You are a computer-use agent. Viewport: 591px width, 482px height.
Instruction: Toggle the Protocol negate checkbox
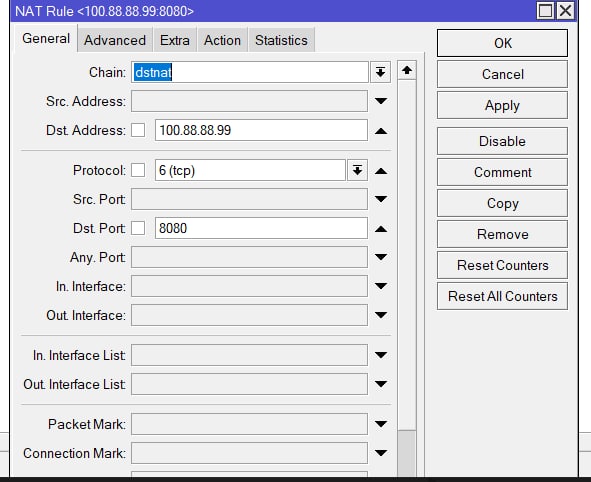138,170
